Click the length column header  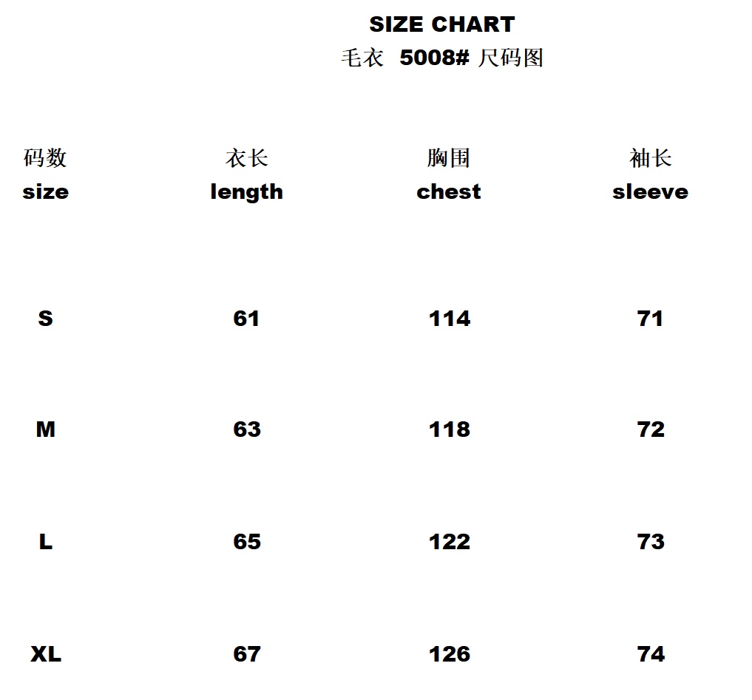(246, 191)
